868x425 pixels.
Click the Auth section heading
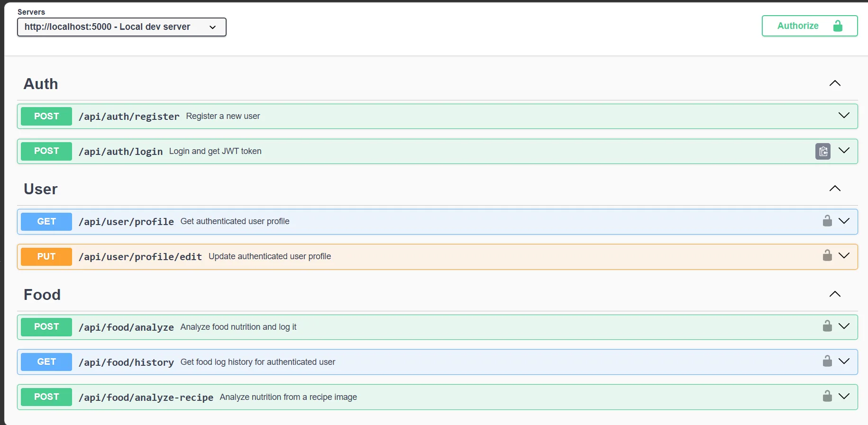(x=41, y=84)
